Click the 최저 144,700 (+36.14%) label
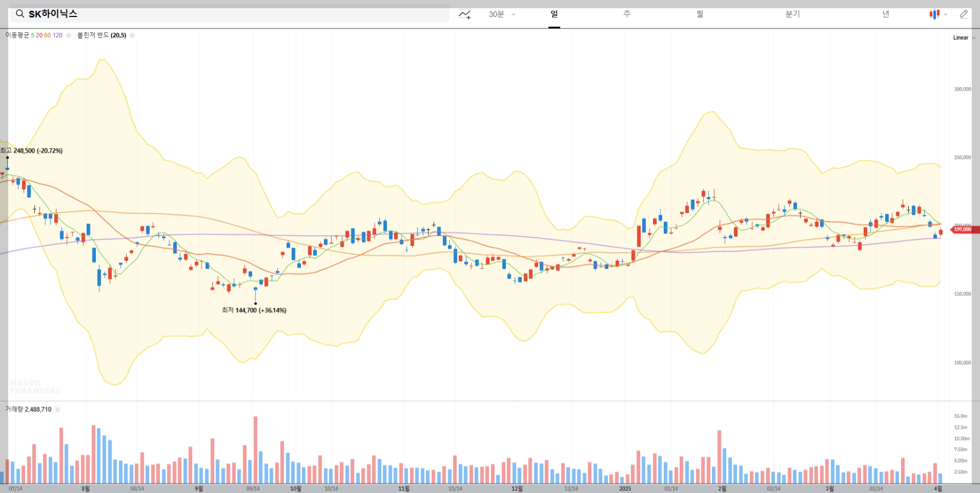This screenshot has width=980, height=493. click(254, 310)
